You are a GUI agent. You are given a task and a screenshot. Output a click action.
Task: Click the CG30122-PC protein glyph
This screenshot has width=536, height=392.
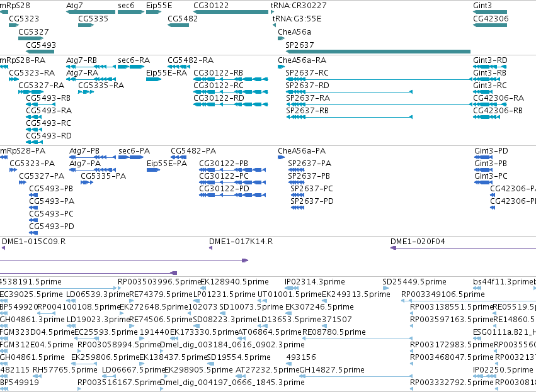(232, 182)
